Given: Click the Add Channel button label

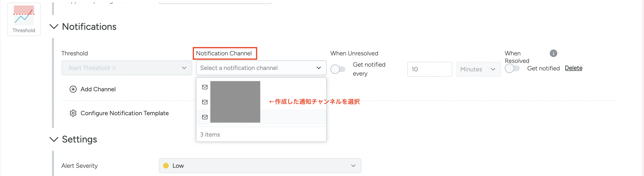Looking at the screenshot, I should (x=98, y=89).
